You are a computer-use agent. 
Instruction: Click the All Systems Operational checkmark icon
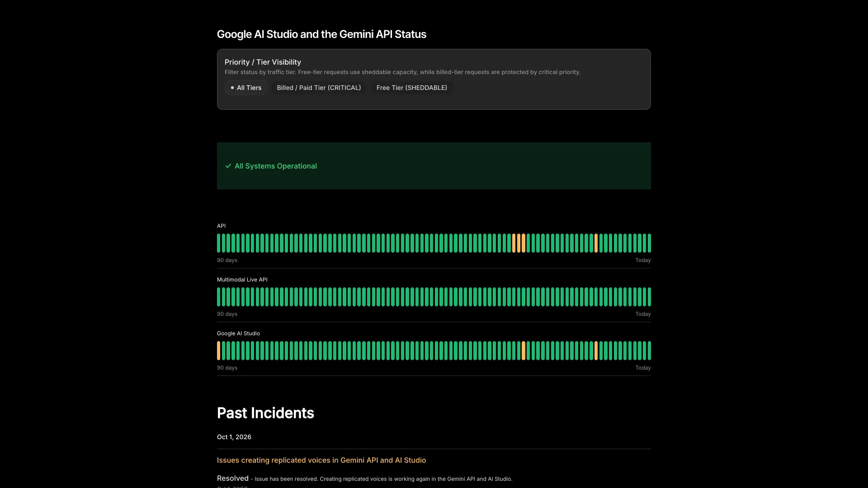click(x=228, y=166)
